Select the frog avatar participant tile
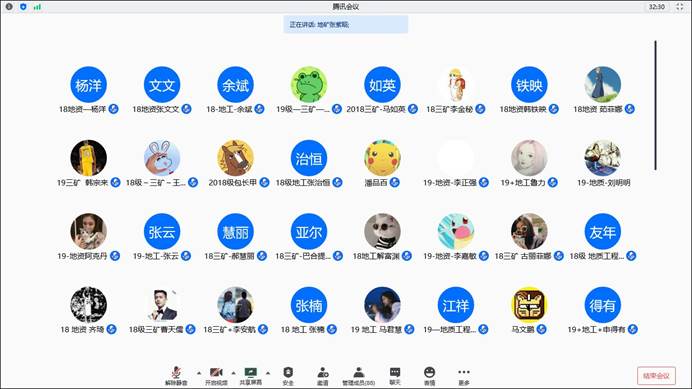Screen dimensions: 692x389 point(309,90)
